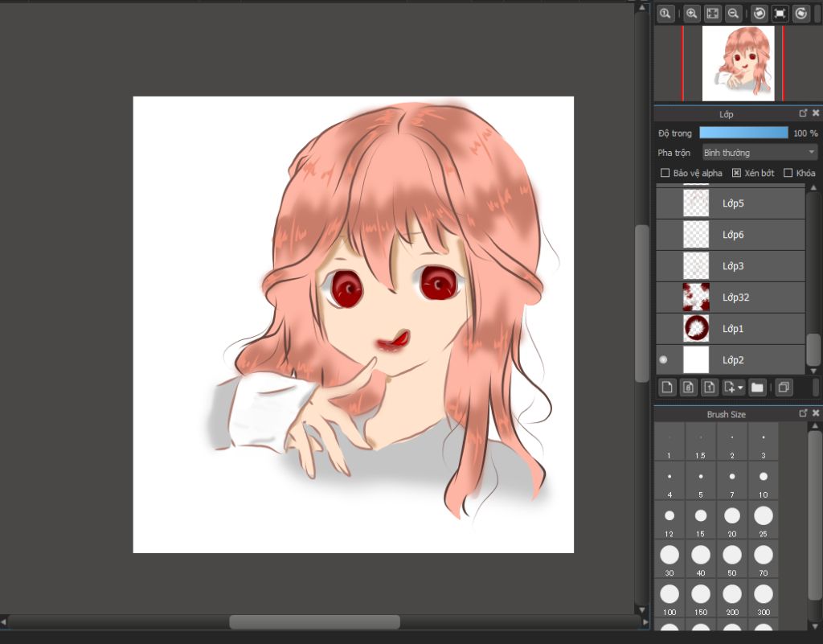Image resolution: width=823 pixels, height=644 pixels.
Task: Duplicate the selected layer
Action: [x=783, y=388]
